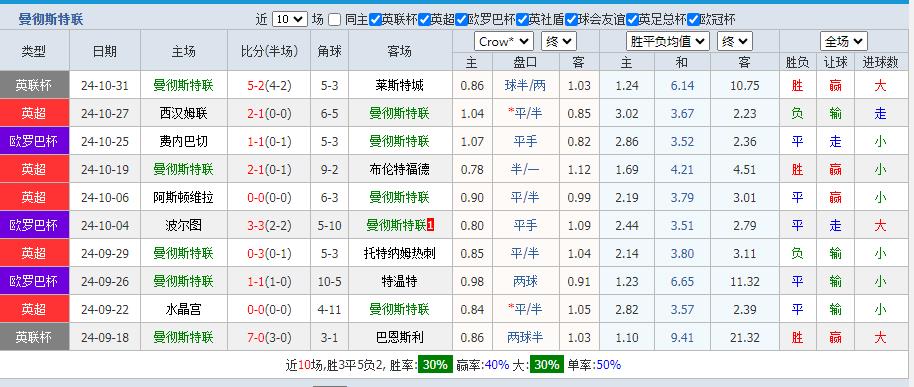Open home team 波尔图
The width and height of the screenshot is (914, 387).
(x=184, y=226)
